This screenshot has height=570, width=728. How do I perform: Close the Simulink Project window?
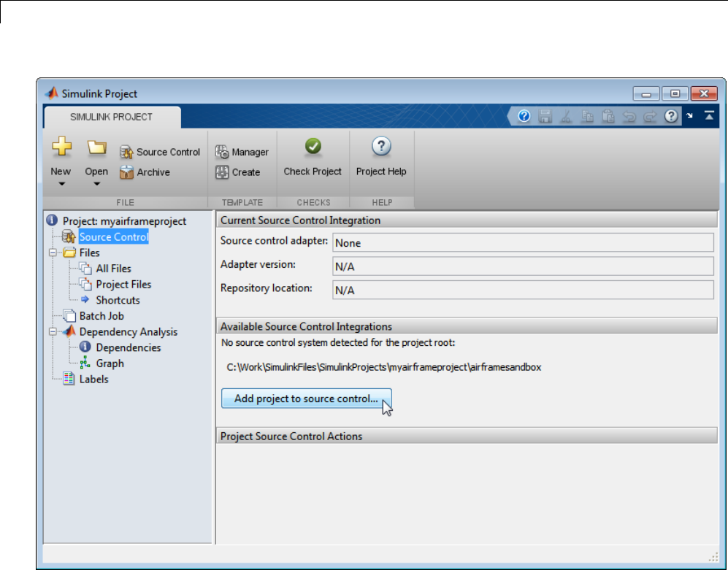pos(705,93)
